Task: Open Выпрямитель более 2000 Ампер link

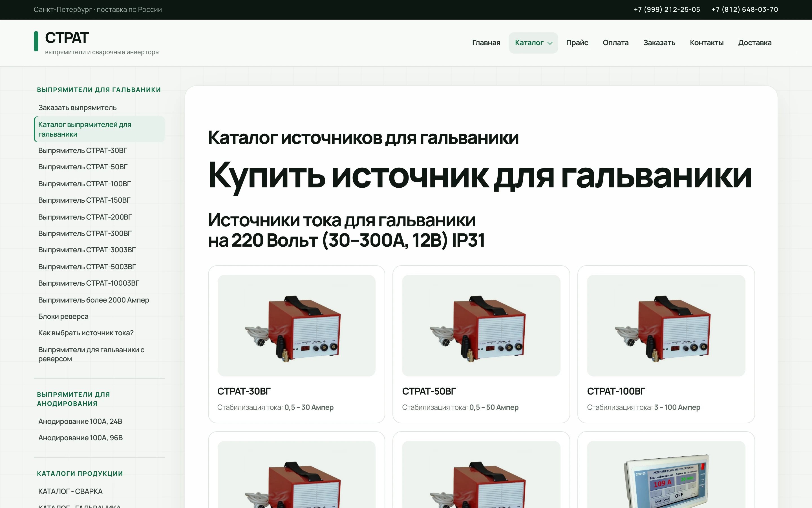Action: click(x=99, y=300)
